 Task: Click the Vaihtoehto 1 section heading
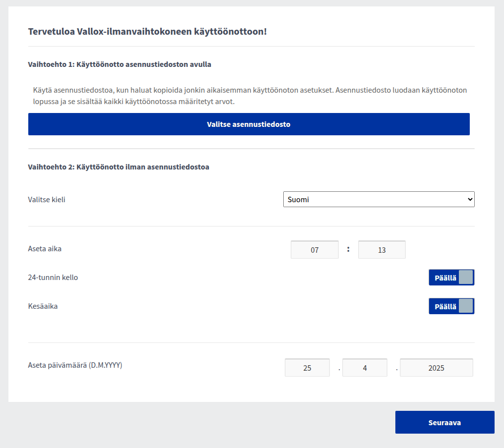point(120,64)
